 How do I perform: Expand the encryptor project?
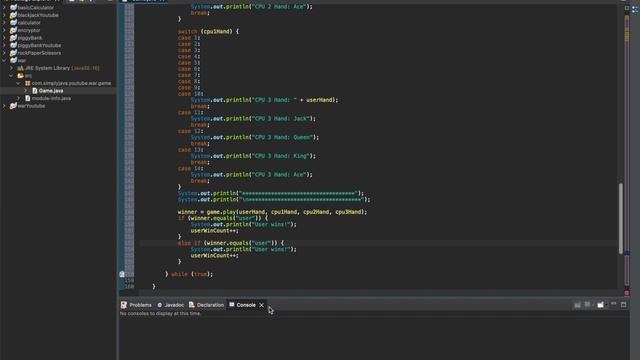pyautogui.click(x=4, y=30)
